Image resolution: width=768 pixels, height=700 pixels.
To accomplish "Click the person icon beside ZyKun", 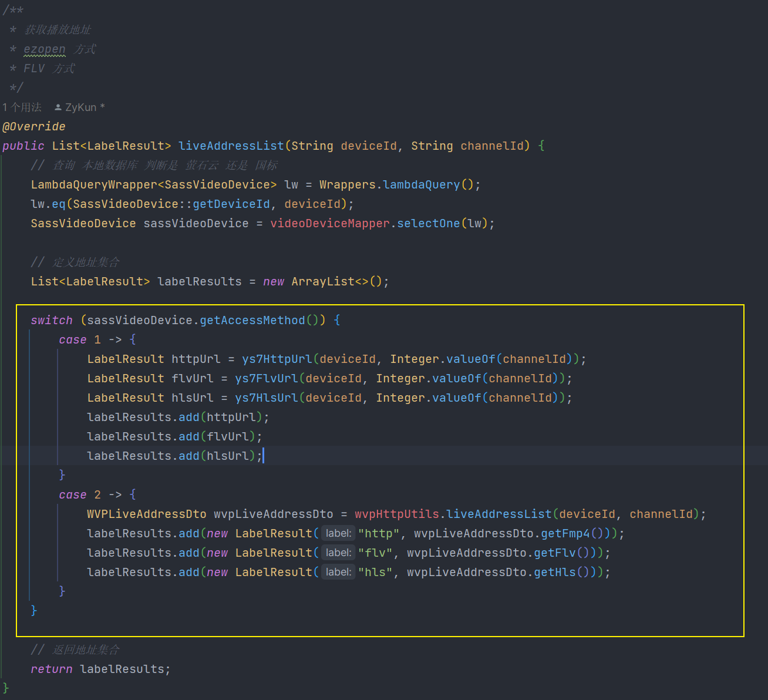I will tap(58, 107).
